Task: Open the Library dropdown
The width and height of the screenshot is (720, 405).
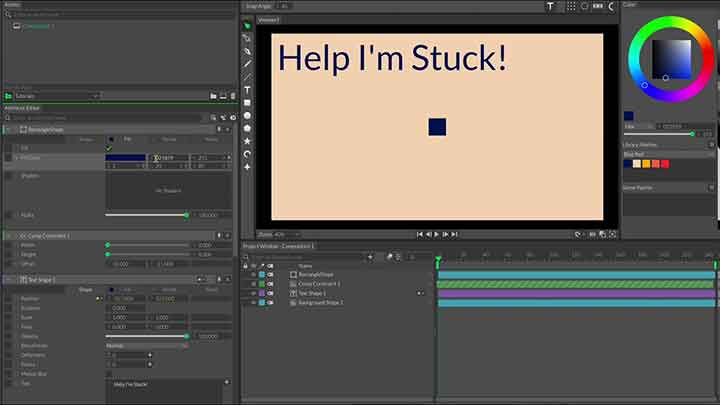Action: [57, 96]
